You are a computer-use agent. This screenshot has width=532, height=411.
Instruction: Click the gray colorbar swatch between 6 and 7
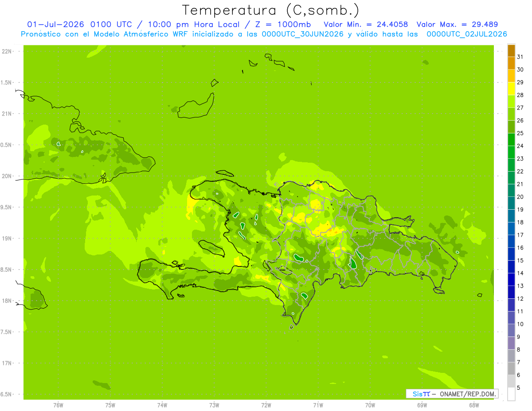tap(511, 368)
